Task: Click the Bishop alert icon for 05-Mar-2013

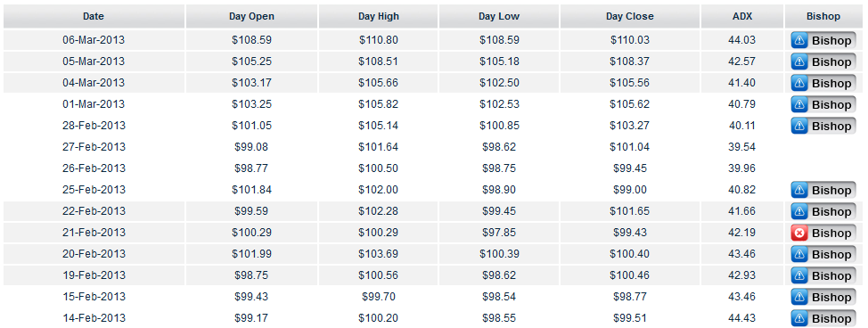Action: (799, 62)
